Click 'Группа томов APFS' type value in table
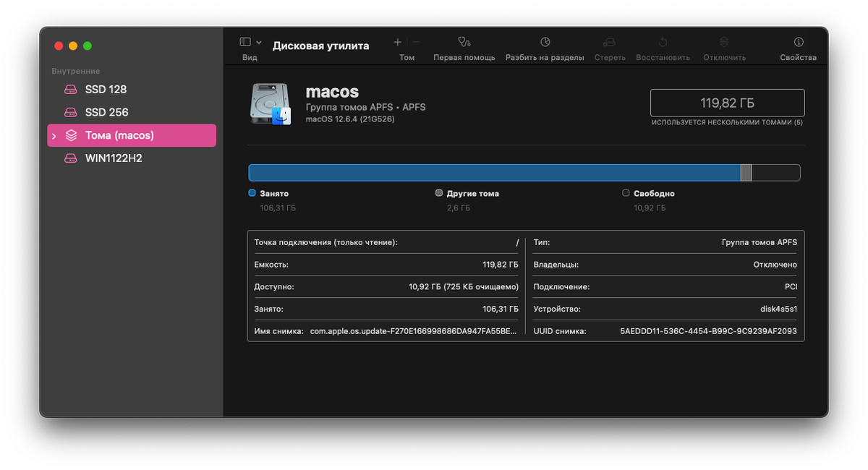Image resolution: width=868 pixels, height=470 pixels. [x=759, y=242]
